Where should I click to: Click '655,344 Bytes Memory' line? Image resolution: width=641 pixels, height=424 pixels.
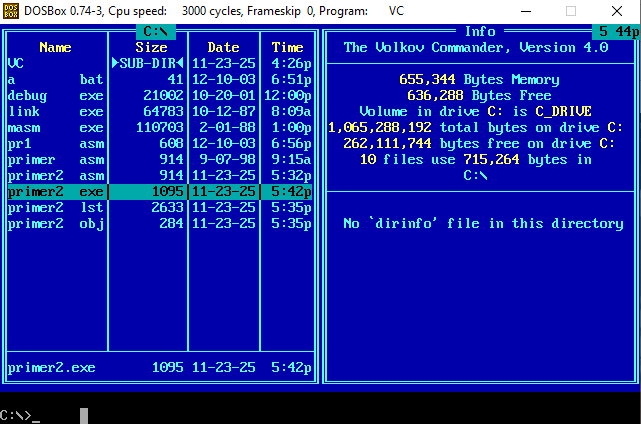(x=479, y=79)
